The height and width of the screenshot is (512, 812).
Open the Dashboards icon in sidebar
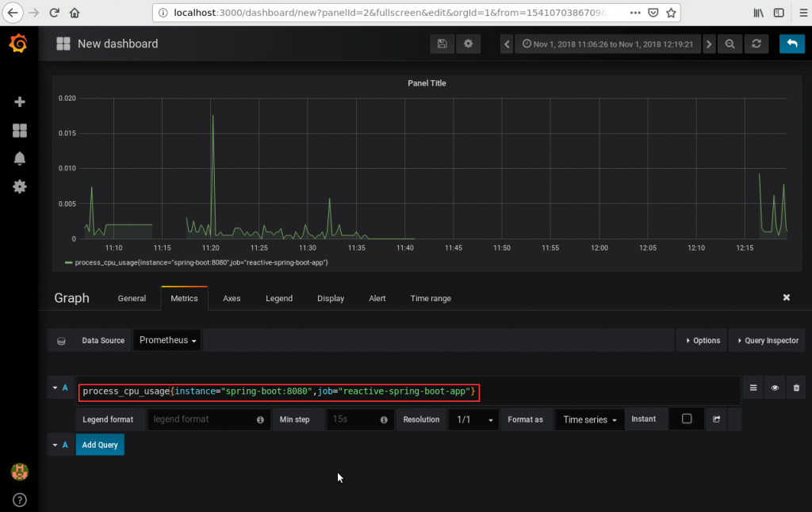click(x=20, y=130)
